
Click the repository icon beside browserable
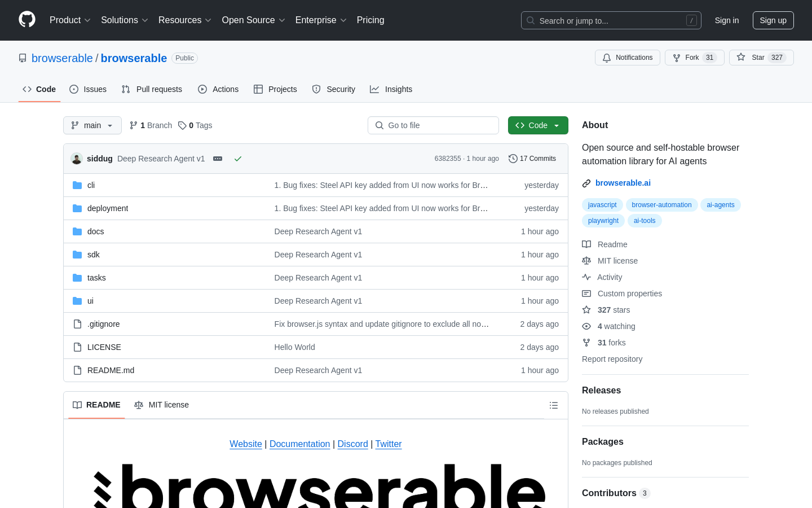[23, 58]
